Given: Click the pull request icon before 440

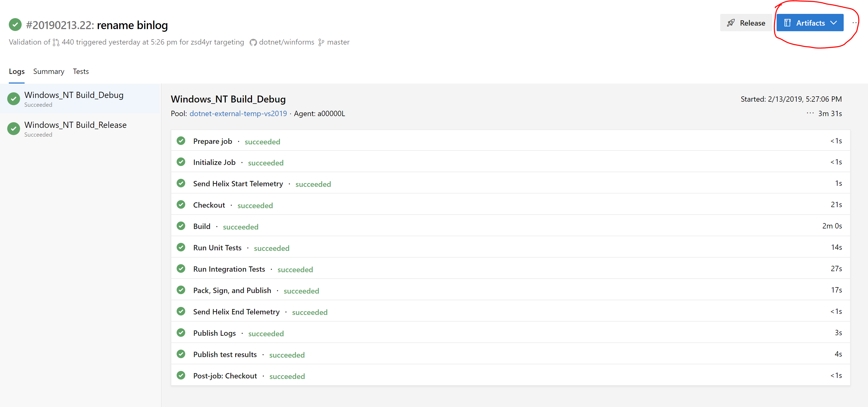Looking at the screenshot, I should tap(56, 42).
